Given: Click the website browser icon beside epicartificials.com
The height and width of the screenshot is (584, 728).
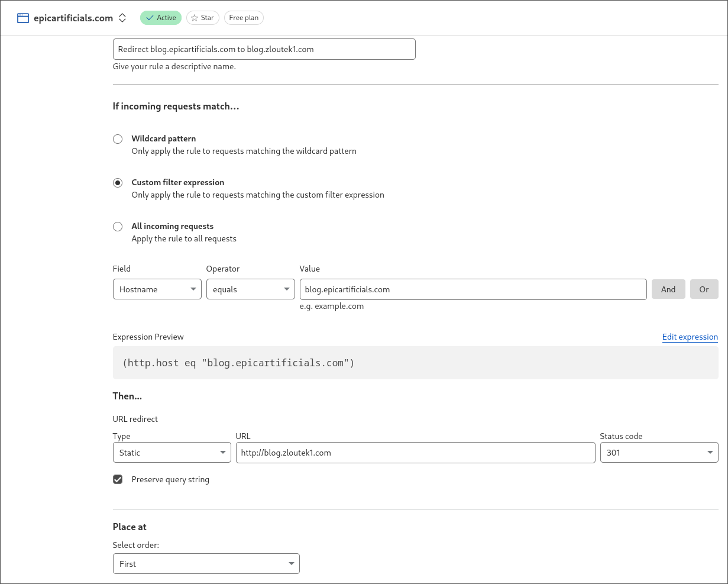Looking at the screenshot, I should [x=23, y=18].
